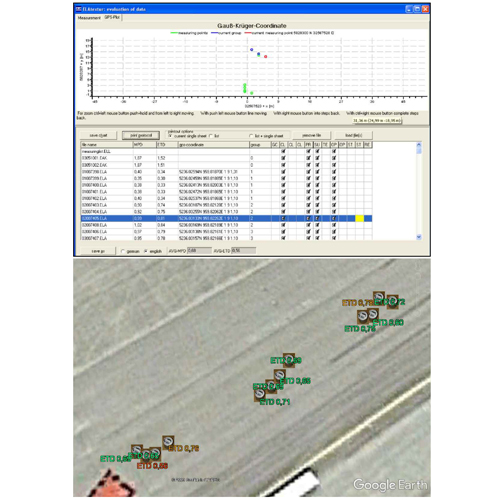This screenshot has height=500, width=500.
Task: Click scroll down arrow of file table
Action: 419,237
